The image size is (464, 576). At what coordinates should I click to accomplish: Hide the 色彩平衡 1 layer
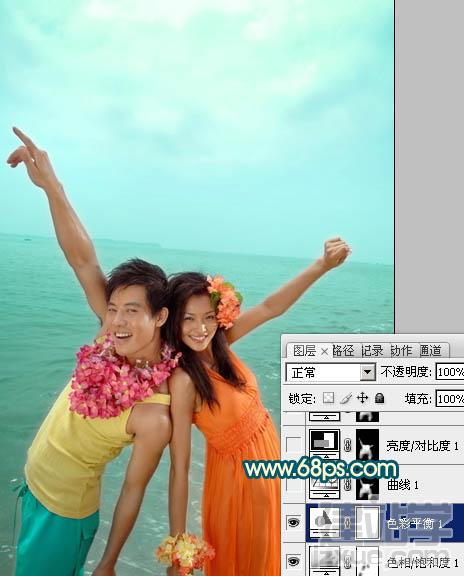point(293,522)
